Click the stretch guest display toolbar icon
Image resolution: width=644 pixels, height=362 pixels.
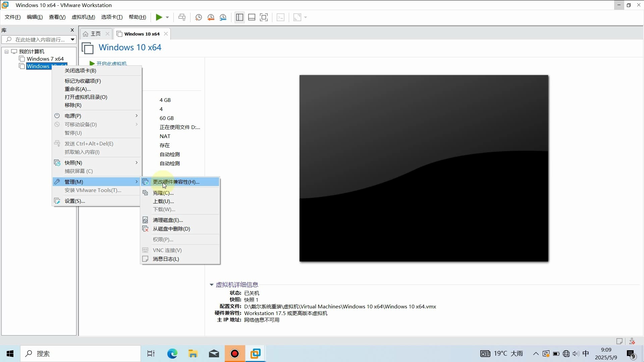(x=298, y=17)
